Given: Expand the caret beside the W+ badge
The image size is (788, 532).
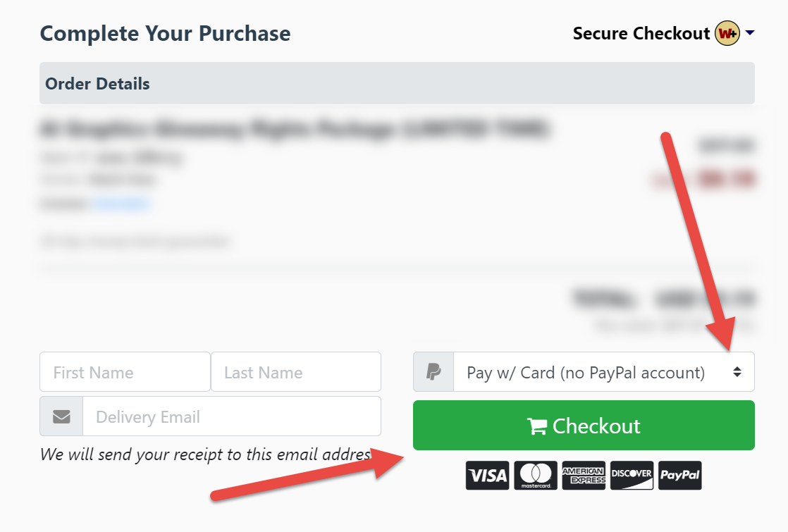Looking at the screenshot, I should [749, 33].
